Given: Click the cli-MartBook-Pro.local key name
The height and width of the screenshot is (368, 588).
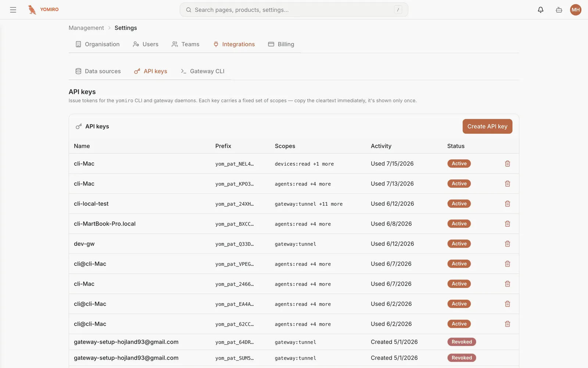Looking at the screenshot, I should click(x=105, y=224).
